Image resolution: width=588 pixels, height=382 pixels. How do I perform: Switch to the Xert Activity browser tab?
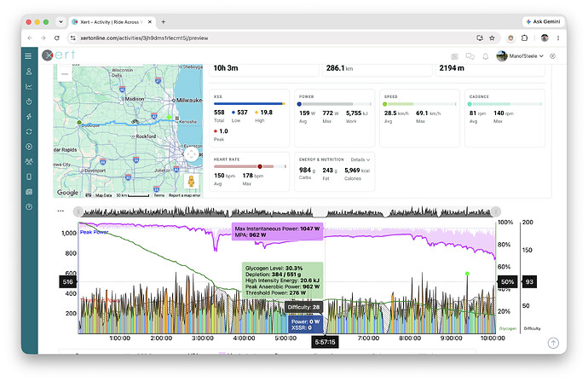pos(111,22)
